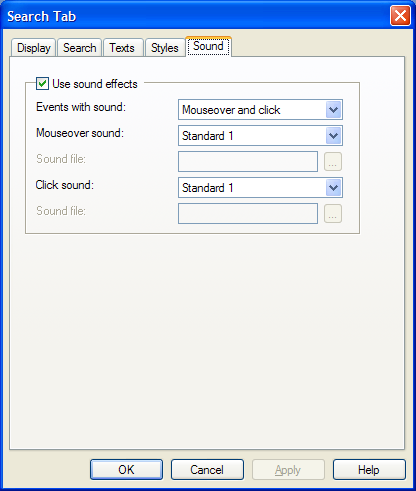
Task: Click the Mouseover Sound file input field
Action: (248, 162)
